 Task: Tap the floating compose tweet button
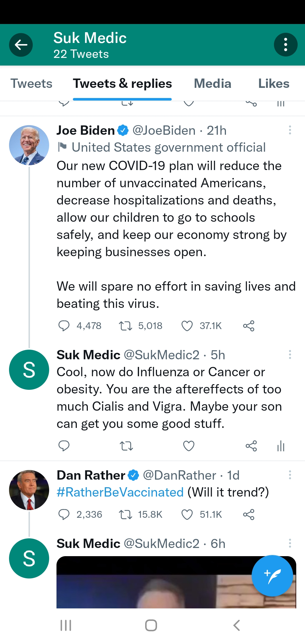272,576
